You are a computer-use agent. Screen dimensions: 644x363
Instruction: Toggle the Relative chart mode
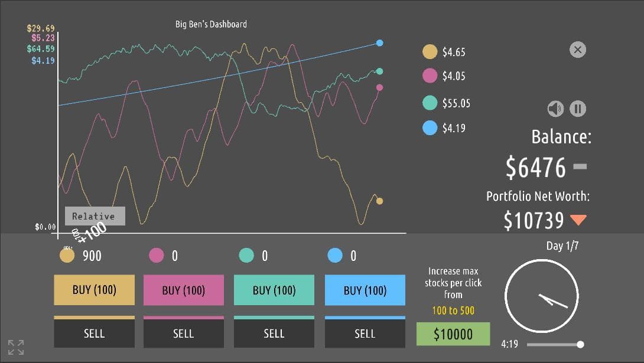tap(95, 216)
